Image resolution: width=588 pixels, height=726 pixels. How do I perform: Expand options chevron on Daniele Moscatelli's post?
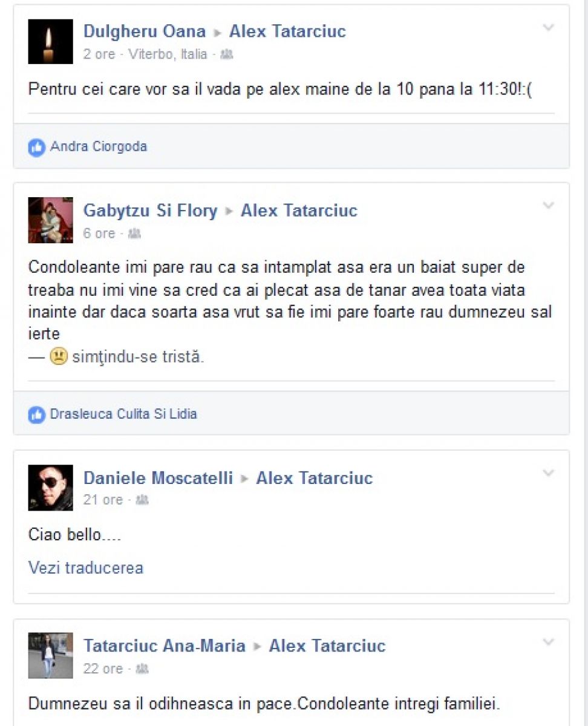[548, 473]
